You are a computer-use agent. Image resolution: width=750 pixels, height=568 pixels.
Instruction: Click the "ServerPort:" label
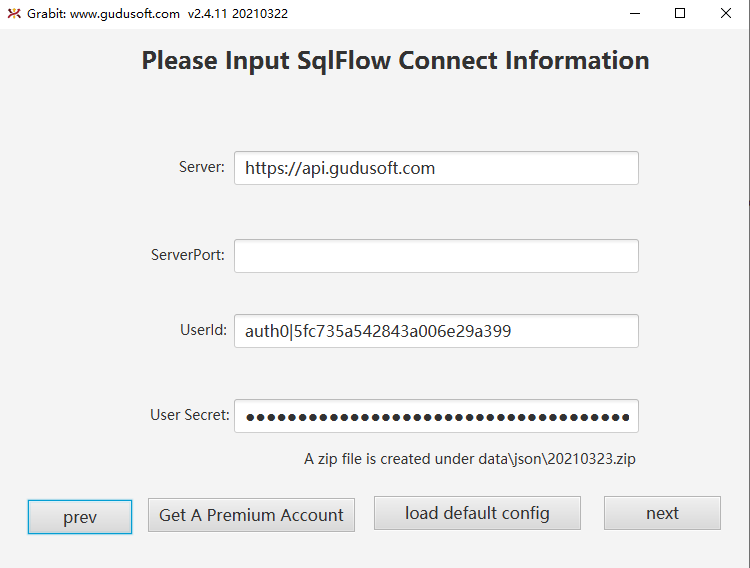pyautogui.click(x=188, y=255)
